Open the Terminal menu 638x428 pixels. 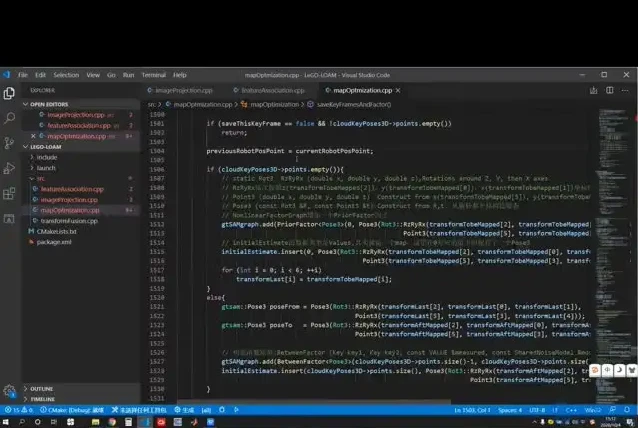(153, 75)
